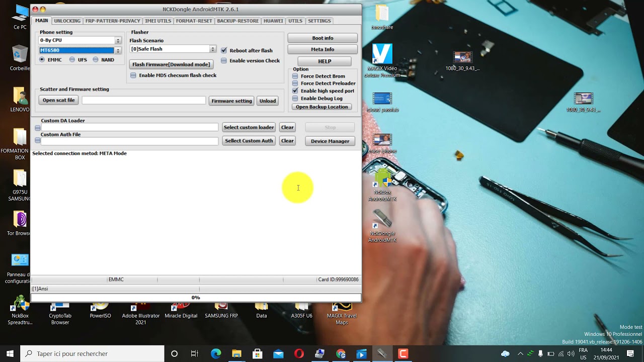This screenshot has width=644, height=362.
Task: Open Google Chrome from the taskbar
Action: [341, 354]
